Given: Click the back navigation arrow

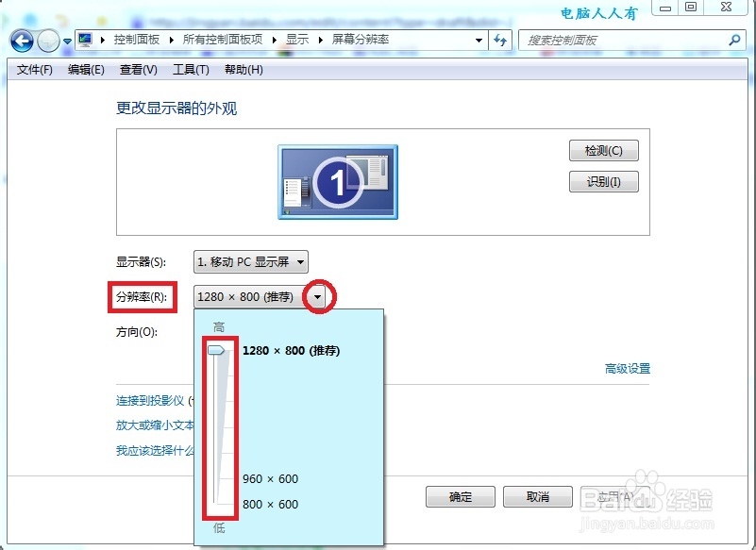Looking at the screenshot, I should point(21,41).
